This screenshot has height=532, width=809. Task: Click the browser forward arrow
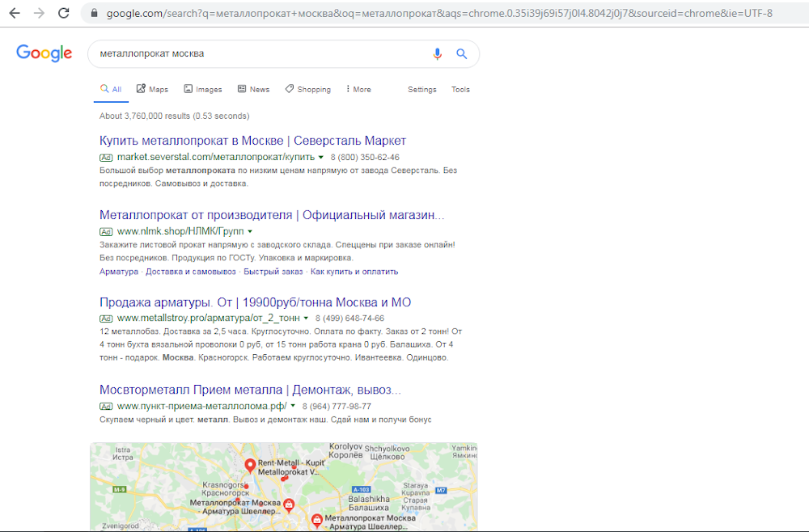pyautogui.click(x=39, y=13)
